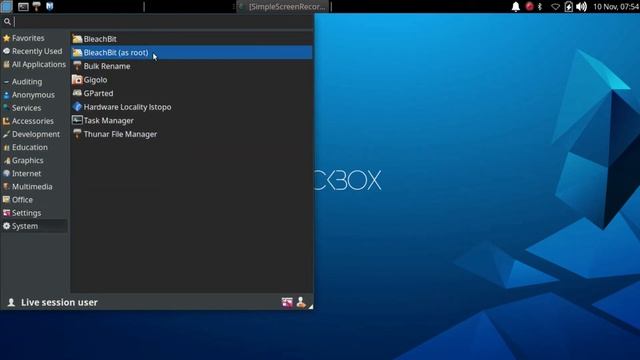The image size is (640, 360).
Task: Open the Internet category
Action: [34, 173]
